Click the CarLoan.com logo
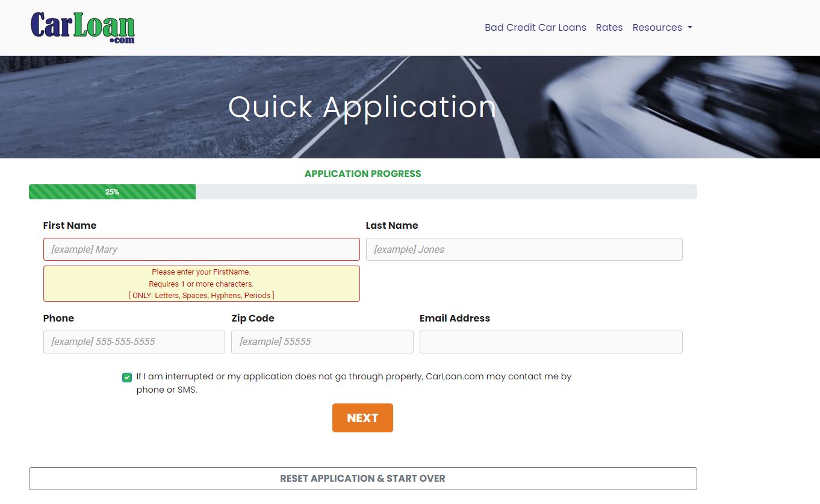This screenshot has width=820, height=504. pos(82,28)
